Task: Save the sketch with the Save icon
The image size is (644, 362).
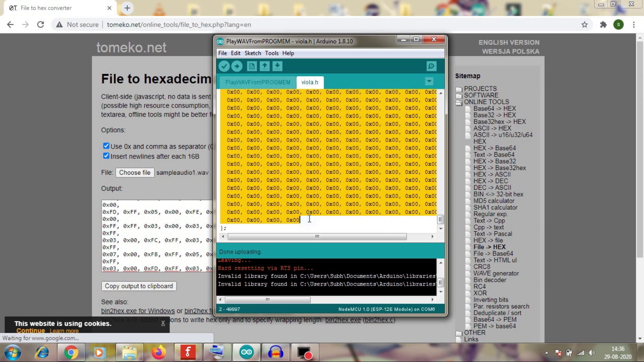Action: 277,66
